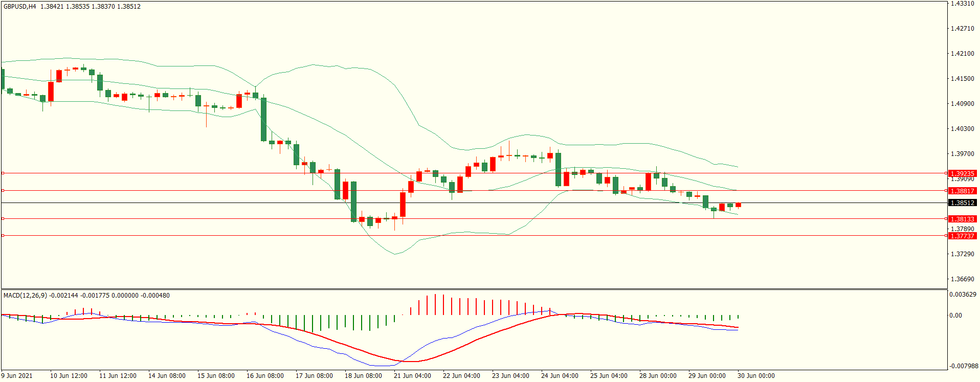The width and height of the screenshot is (980, 382).
Task: Click the 11 Jun 12:00 time label
Action: pos(118,376)
